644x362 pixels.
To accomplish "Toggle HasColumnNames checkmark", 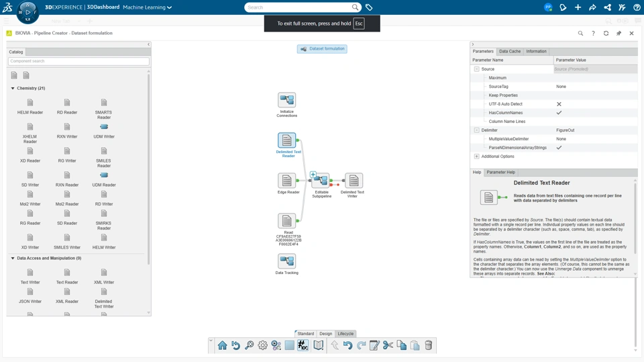I will 559,113.
